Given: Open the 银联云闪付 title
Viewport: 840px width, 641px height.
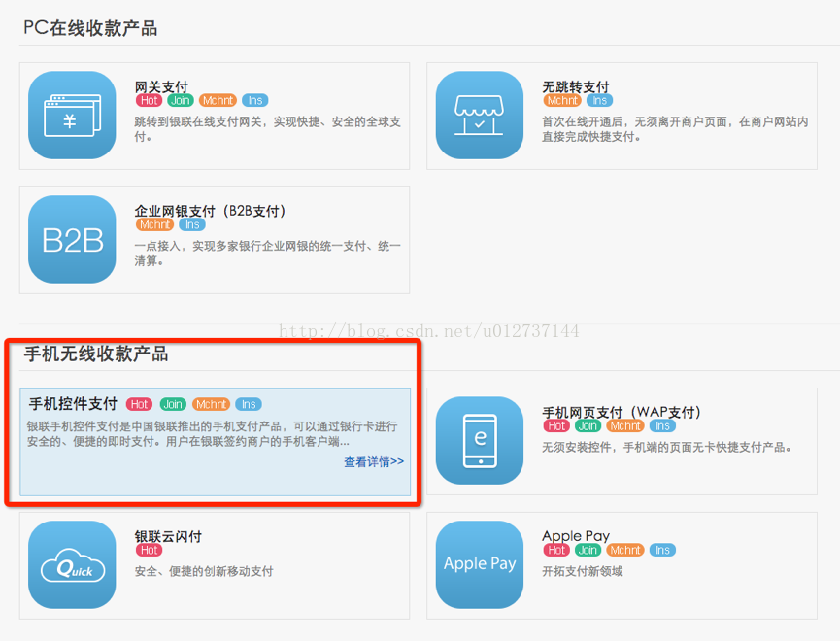Looking at the screenshot, I should pos(168,536).
